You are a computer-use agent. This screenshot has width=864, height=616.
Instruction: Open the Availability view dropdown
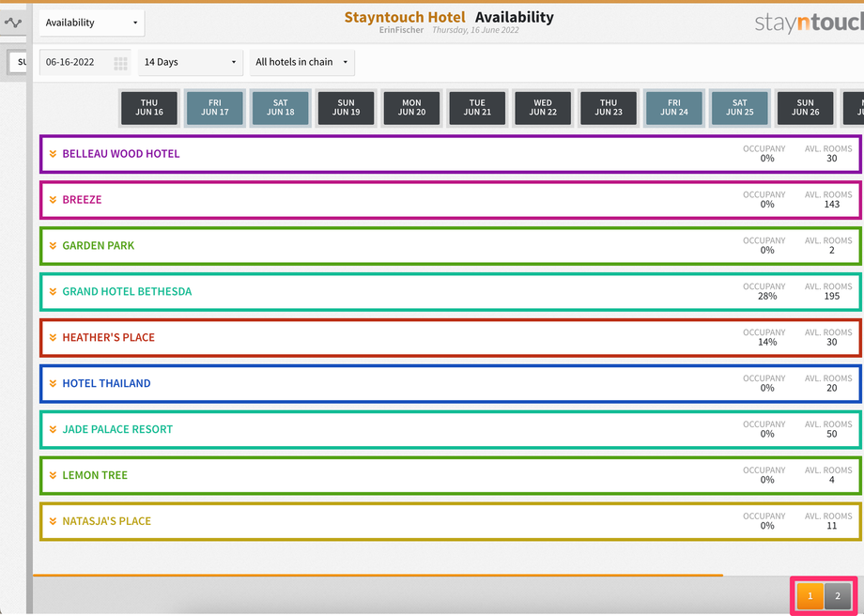[x=92, y=23]
